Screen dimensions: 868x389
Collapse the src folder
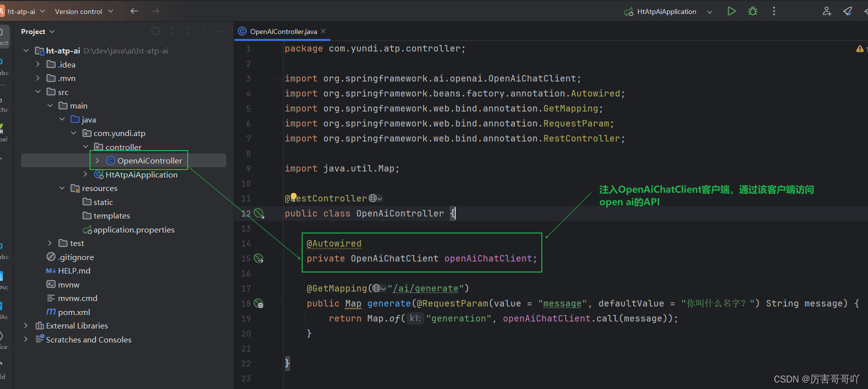coord(38,92)
